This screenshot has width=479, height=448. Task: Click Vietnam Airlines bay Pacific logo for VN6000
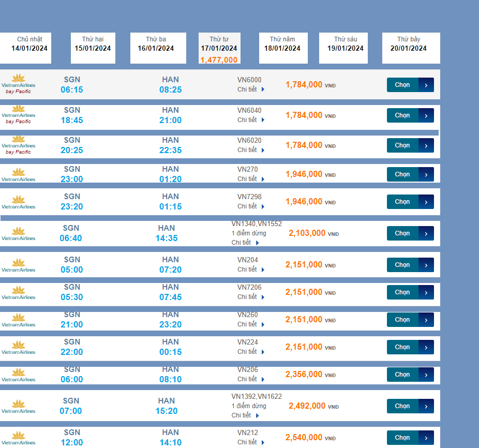coord(18,84)
